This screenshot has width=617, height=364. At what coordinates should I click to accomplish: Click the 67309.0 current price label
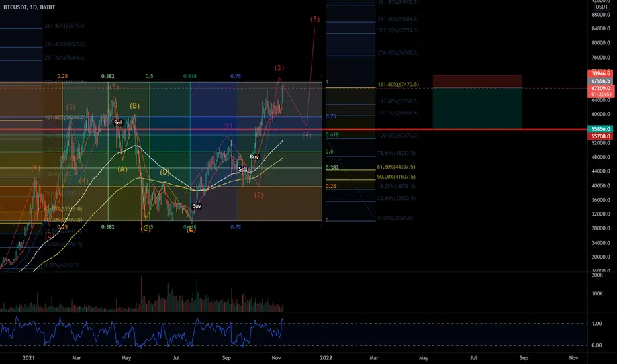point(600,89)
